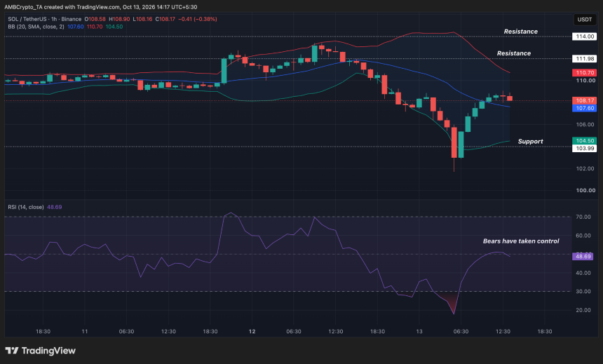Select the 111.98 price axis label
603x364 pixels.
click(x=585, y=59)
